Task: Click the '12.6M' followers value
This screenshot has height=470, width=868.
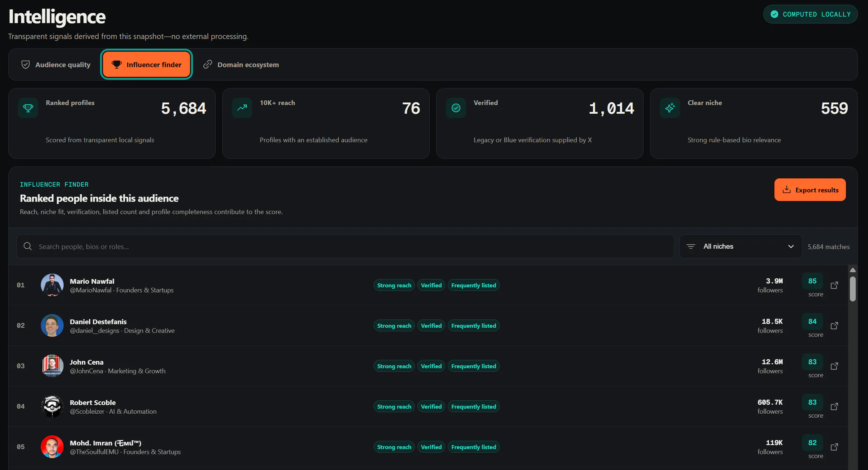Action: (x=772, y=362)
